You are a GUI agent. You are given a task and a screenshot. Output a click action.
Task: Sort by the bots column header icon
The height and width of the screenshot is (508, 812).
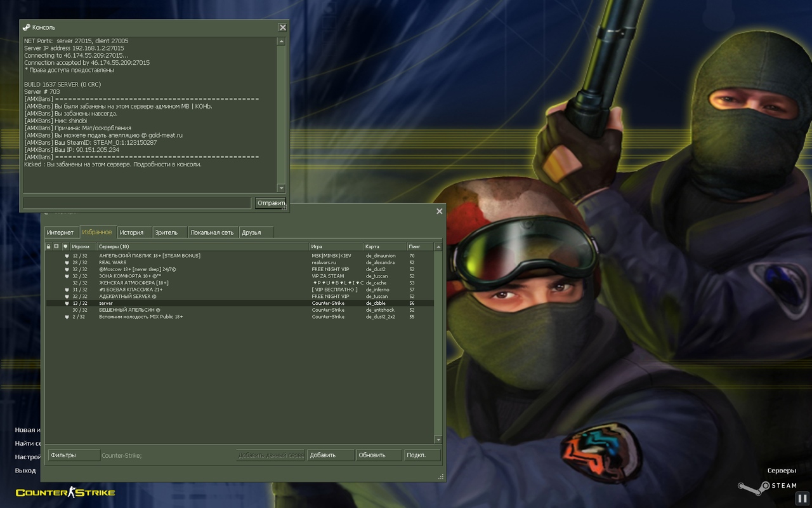click(56, 246)
